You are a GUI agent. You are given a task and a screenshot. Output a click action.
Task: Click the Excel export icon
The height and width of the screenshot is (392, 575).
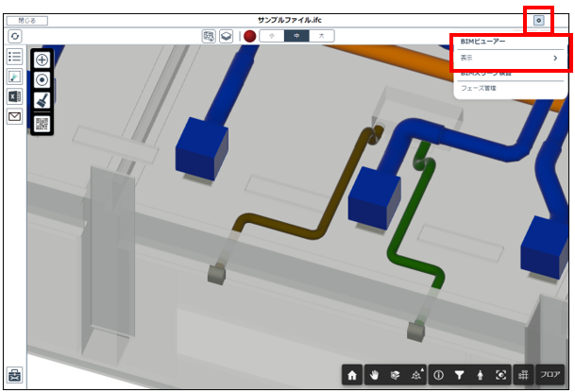click(x=15, y=96)
